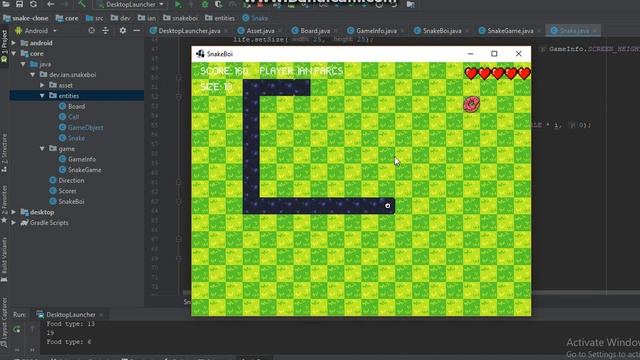Image resolution: width=640 pixels, height=360 pixels.
Task: Collapse the entities package node
Action: [42, 96]
